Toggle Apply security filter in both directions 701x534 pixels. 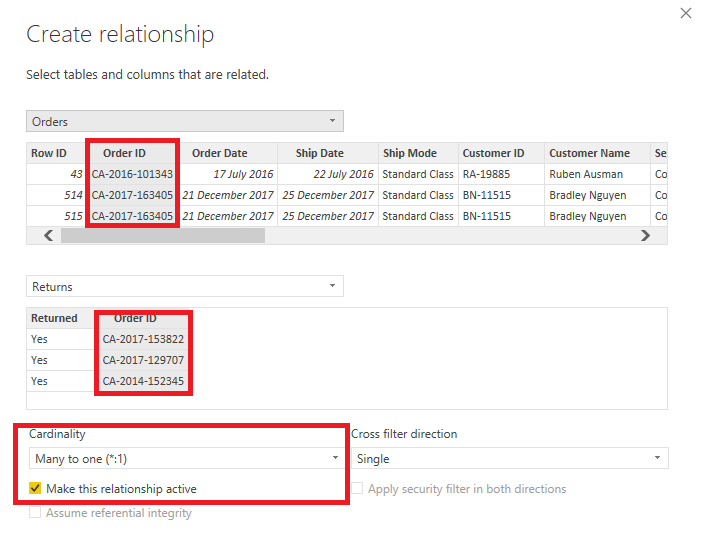(358, 489)
